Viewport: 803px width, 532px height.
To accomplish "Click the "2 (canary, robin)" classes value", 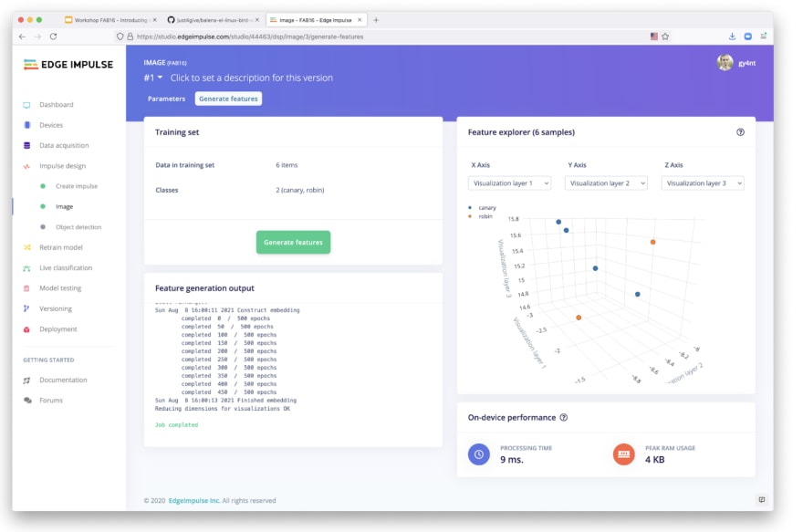I will [x=300, y=190].
